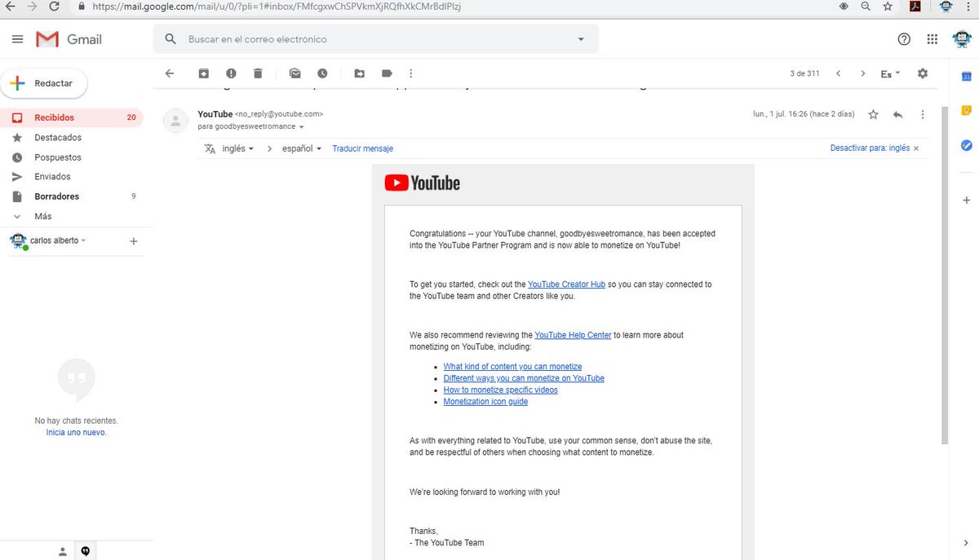Move email to a folder
Screen dimensions: 979x560
point(359,73)
